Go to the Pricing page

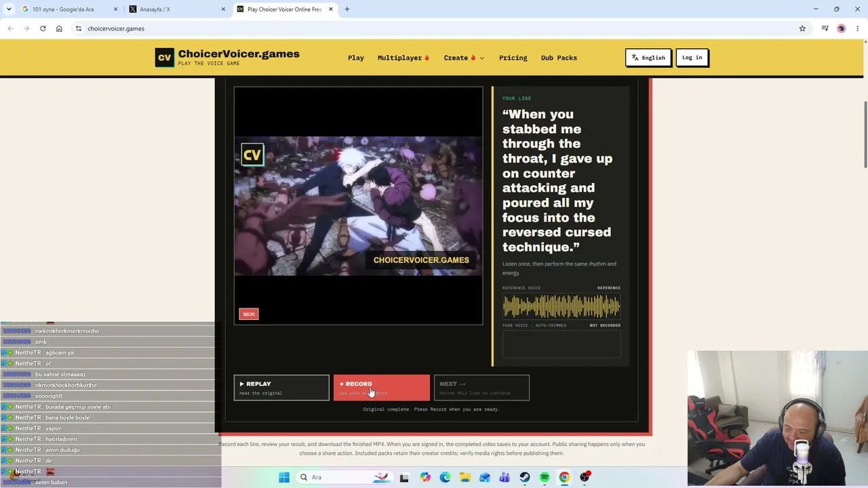[513, 58]
